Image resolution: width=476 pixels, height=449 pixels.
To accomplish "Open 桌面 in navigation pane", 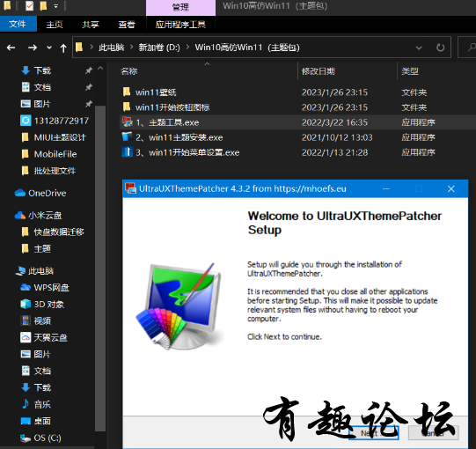I will (36, 421).
